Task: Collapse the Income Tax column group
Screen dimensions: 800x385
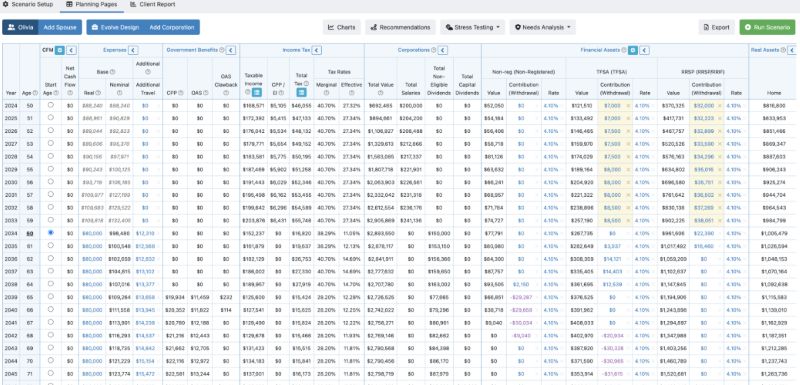Action: [317, 50]
